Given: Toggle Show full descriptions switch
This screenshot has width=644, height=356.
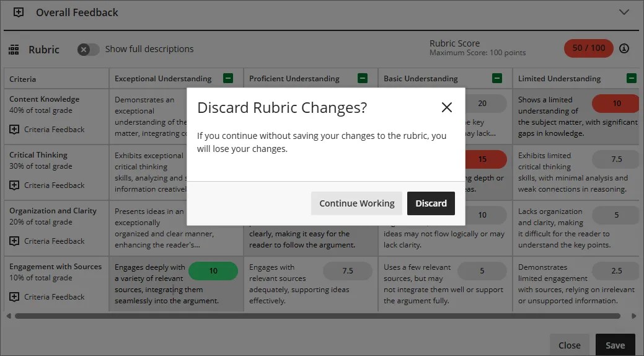Looking at the screenshot, I should (88, 50).
